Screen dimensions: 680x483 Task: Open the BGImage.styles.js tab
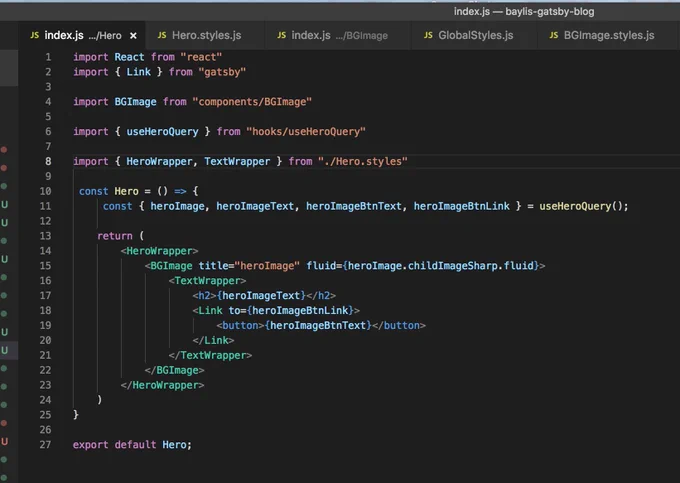tap(608, 36)
